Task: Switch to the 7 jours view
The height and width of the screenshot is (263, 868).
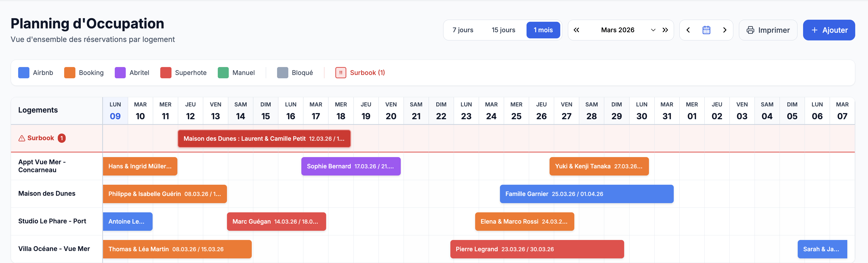Action: 463,30
